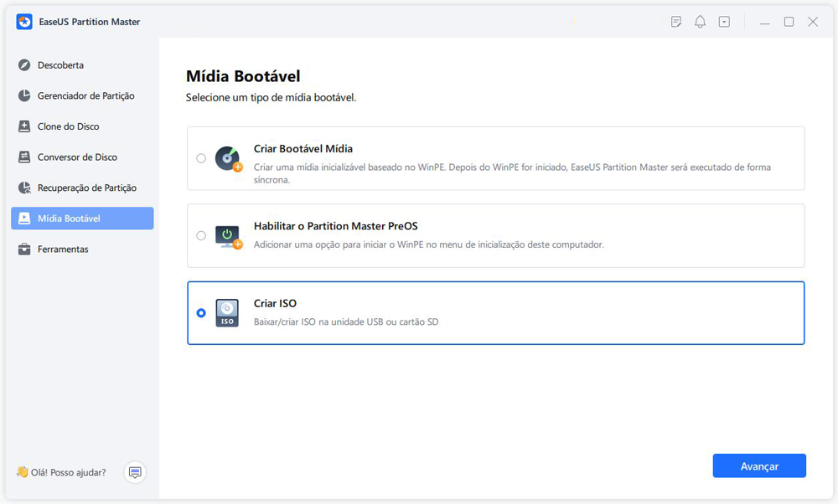This screenshot has width=838, height=504.
Task: Click the Recuperação de Partição icon
Action: click(x=24, y=188)
